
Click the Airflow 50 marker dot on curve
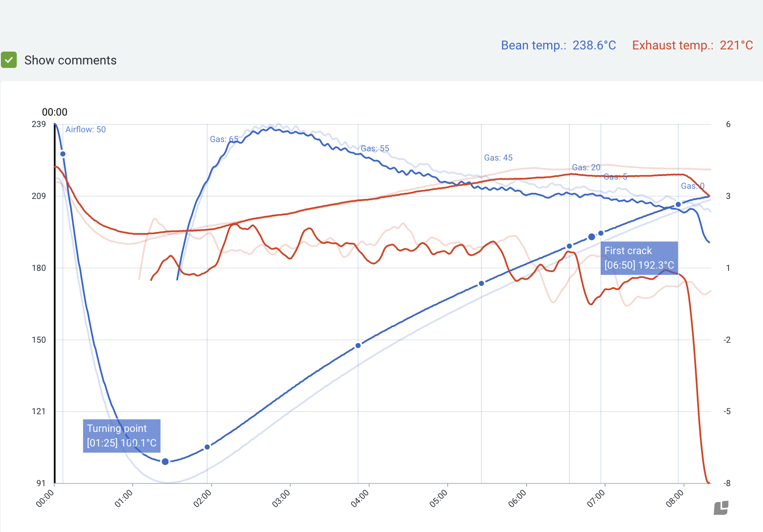63,154
